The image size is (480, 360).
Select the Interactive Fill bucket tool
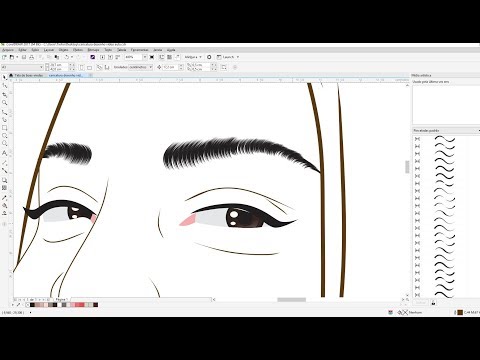click(x=5, y=205)
